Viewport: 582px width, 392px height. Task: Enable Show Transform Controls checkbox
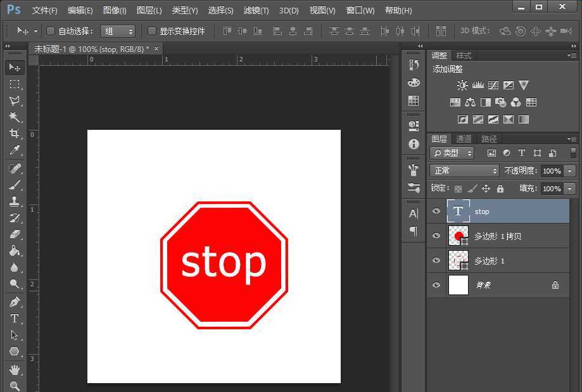(152, 31)
